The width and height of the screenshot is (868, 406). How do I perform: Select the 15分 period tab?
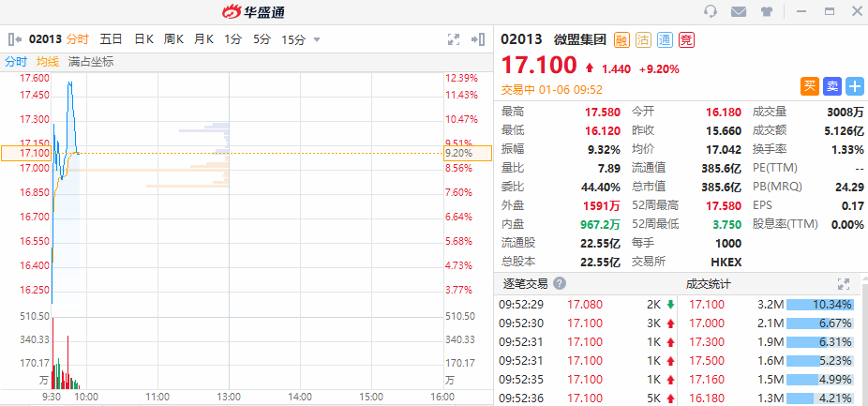coord(293,39)
